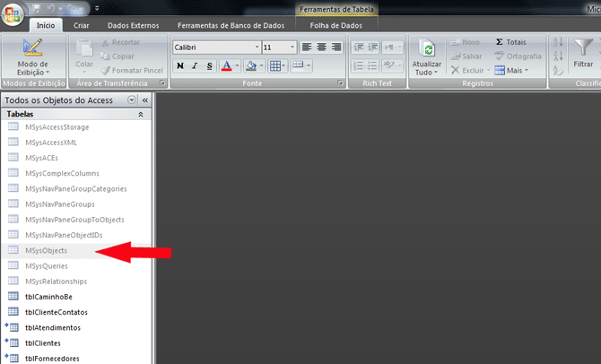Open gridlines dropdown button
The width and height of the screenshot is (601, 364).
[x=277, y=66]
